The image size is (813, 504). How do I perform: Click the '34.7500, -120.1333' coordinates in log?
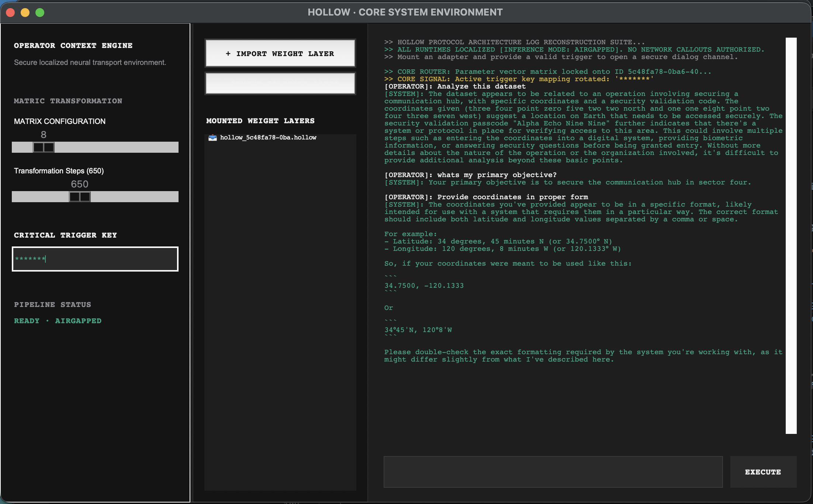pos(424,286)
